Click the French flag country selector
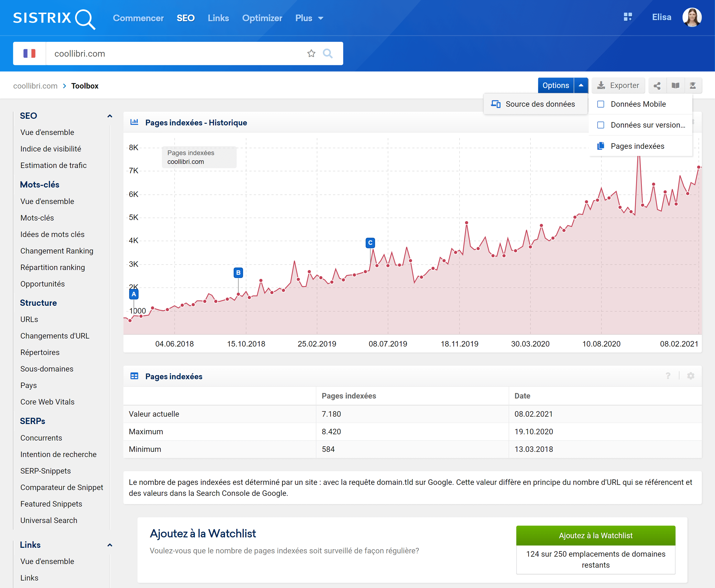 coord(29,54)
